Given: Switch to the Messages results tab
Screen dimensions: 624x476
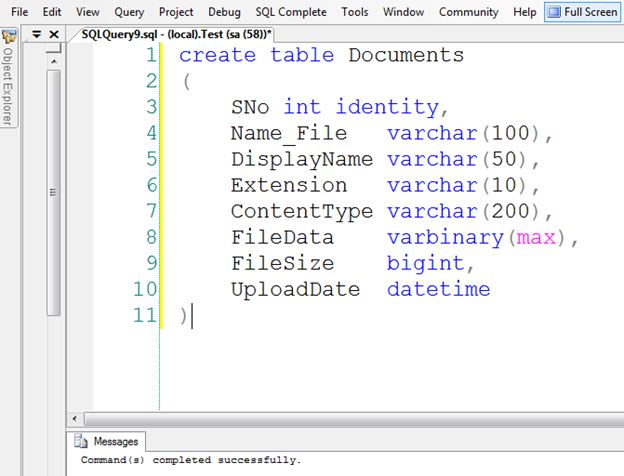Looking at the screenshot, I should [106, 441].
